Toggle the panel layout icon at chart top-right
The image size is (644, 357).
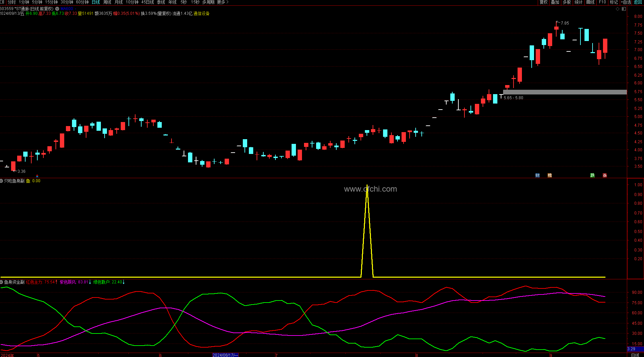pos(624,9)
